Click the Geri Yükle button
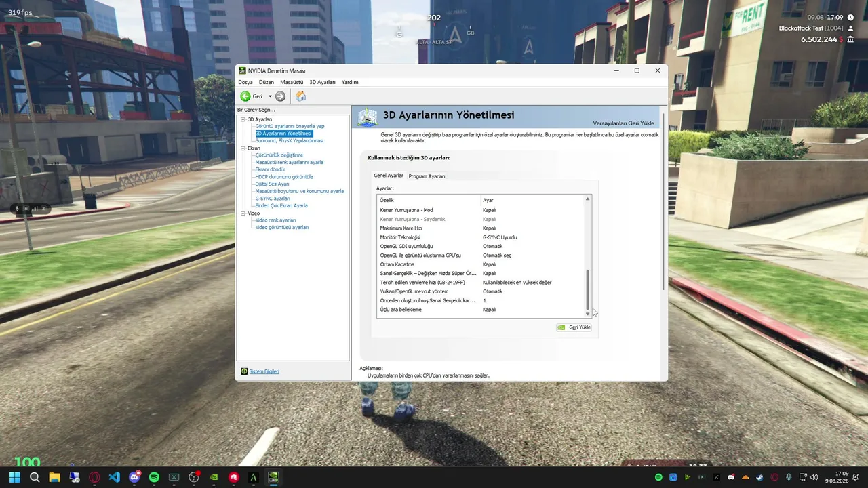Screen dimensions: 868x488 (x=574, y=327)
